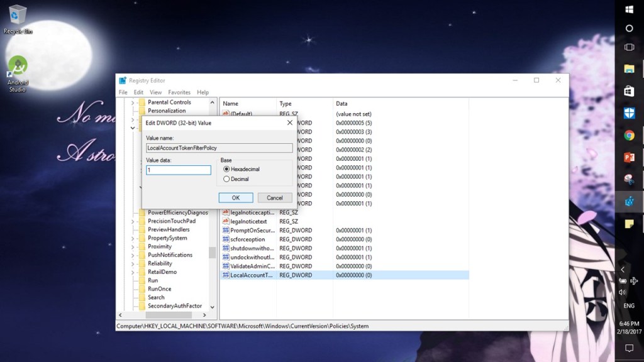The width and height of the screenshot is (644, 362).
Task: Open Google Chrome from the taskbar
Action: (x=629, y=135)
